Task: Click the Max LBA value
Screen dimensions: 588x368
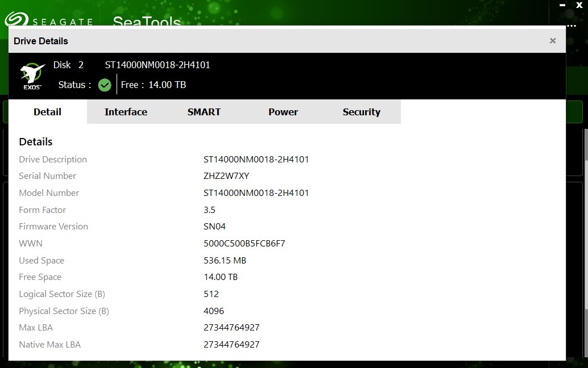Action: pos(231,328)
